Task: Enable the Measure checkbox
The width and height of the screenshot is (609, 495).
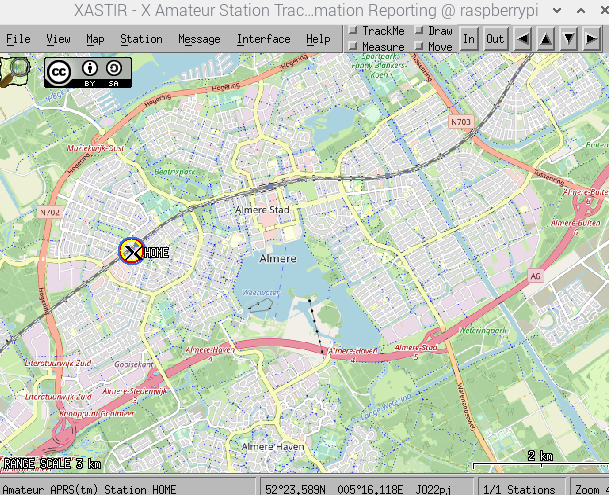Action: tap(353, 46)
